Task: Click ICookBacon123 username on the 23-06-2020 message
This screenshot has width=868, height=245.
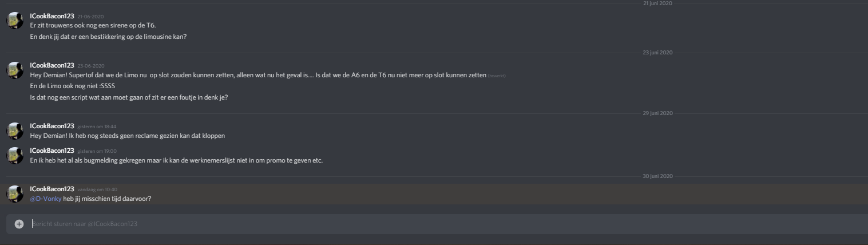Action: coord(51,65)
